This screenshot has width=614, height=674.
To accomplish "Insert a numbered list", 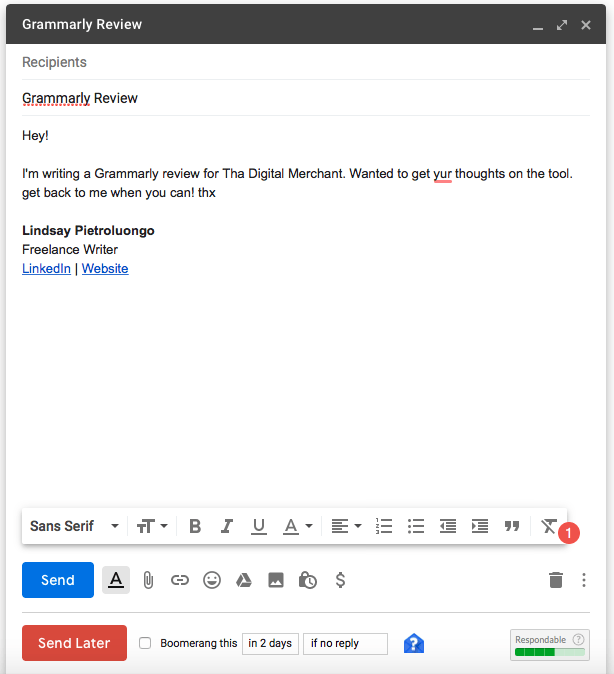I will pyautogui.click(x=384, y=526).
